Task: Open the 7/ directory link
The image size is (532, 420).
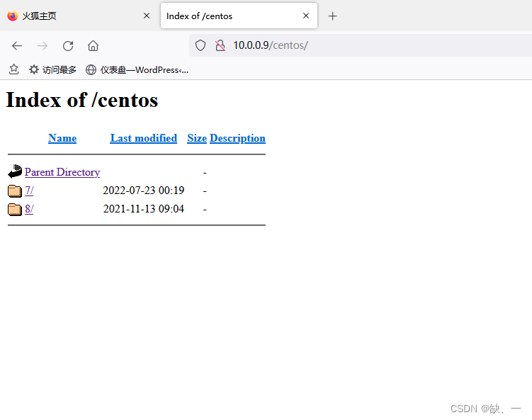Action: point(29,191)
